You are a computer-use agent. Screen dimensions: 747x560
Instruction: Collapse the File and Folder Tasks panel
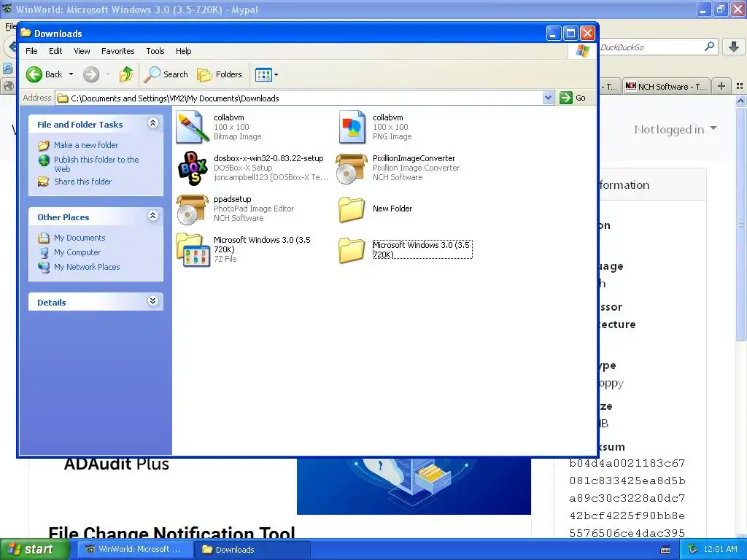(x=153, y=123)
